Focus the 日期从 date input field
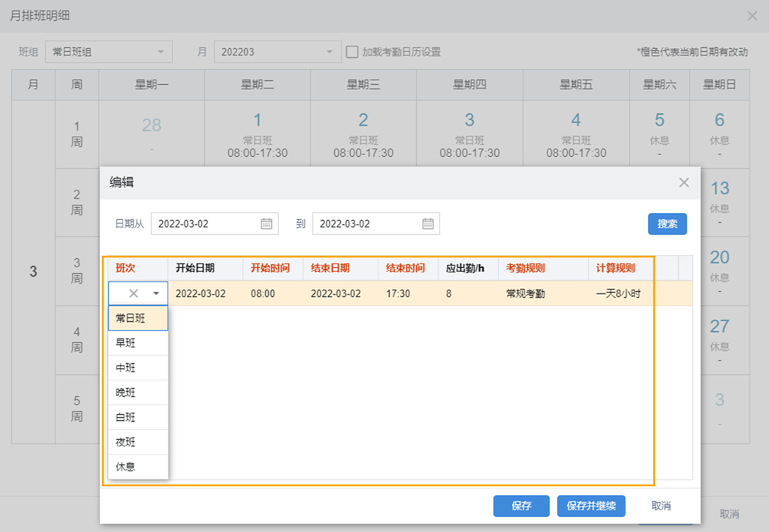This screenshot has width=769, height=532. [214, 224]
